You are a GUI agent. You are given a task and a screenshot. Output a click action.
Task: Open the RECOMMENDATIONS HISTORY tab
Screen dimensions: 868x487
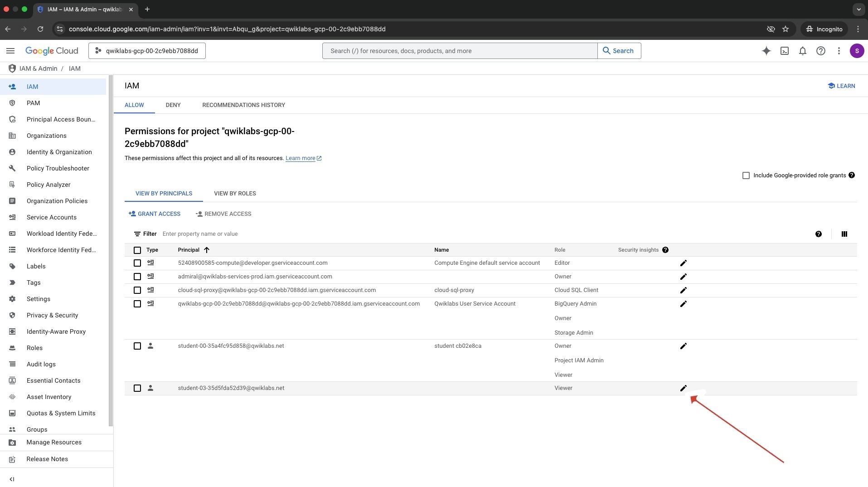[x=244, y=105]
